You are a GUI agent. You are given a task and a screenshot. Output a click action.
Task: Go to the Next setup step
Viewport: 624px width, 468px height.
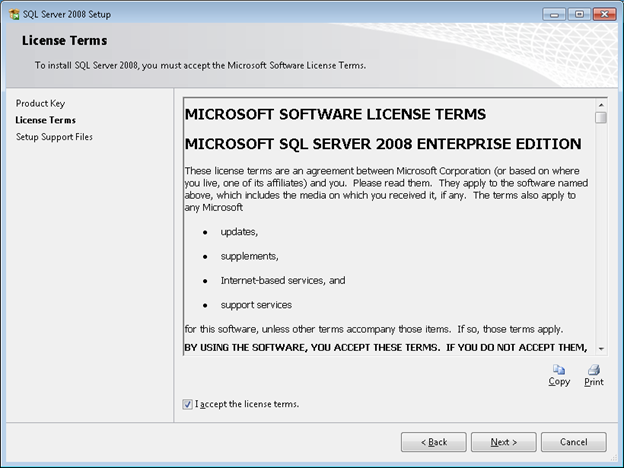tap(503, 442)
